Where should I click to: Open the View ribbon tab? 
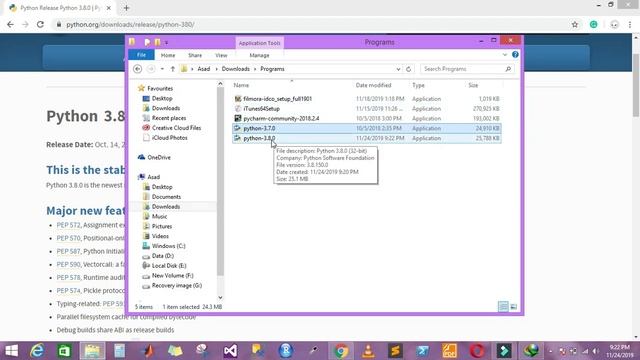click(x=221, y=55)
